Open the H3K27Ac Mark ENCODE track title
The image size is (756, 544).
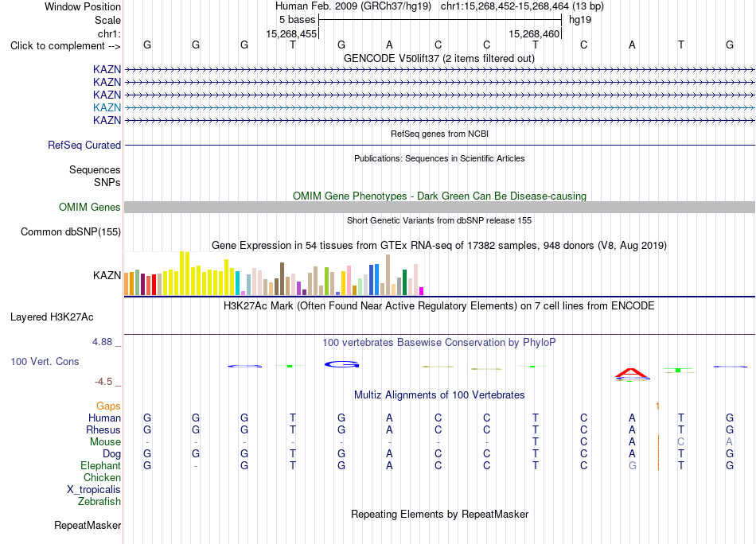438,306
